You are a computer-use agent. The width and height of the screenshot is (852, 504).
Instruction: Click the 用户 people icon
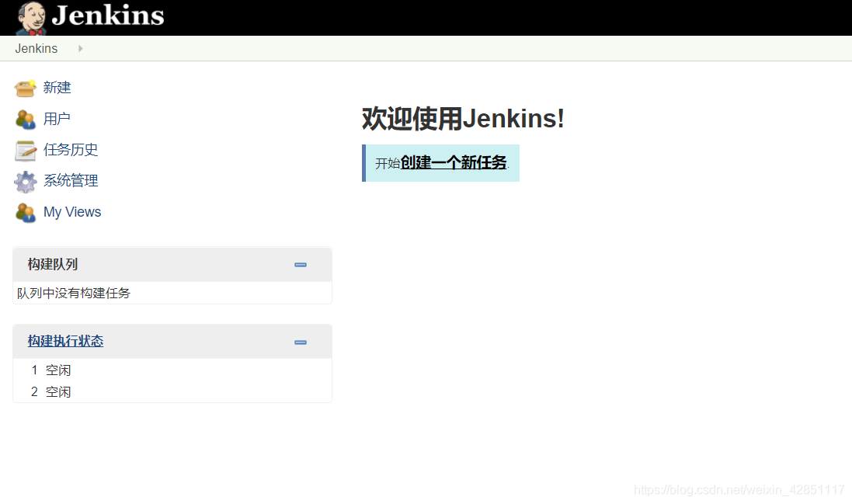tap(26, 119)
